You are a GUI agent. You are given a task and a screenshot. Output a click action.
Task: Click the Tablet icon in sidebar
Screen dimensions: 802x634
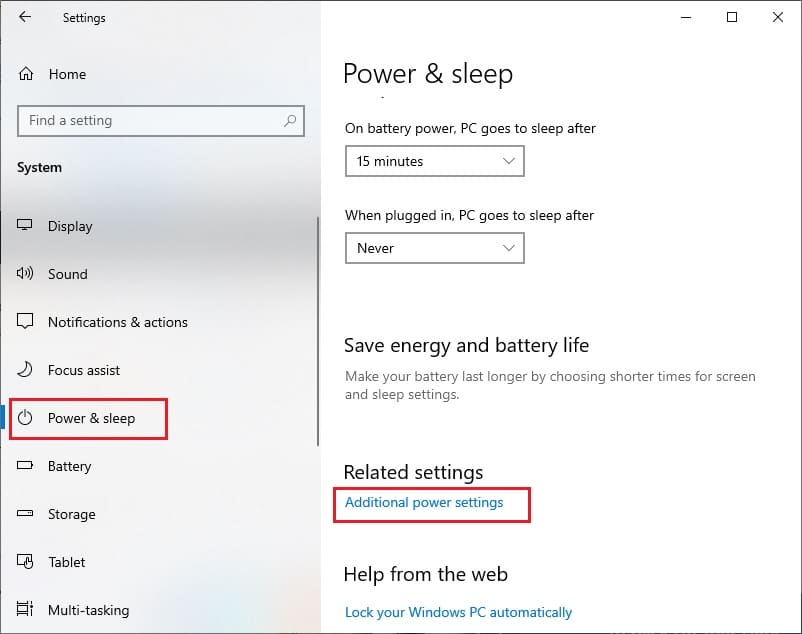tap(27, 562)
